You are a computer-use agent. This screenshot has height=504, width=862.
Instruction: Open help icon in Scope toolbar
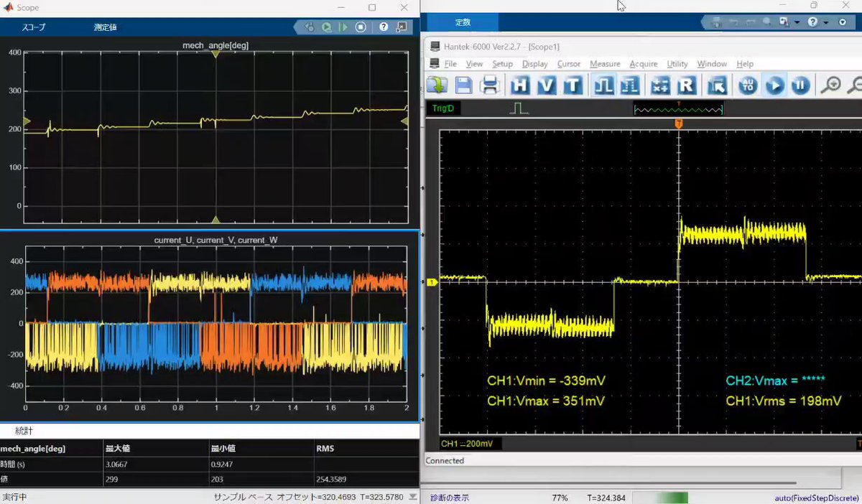[384, 27]
